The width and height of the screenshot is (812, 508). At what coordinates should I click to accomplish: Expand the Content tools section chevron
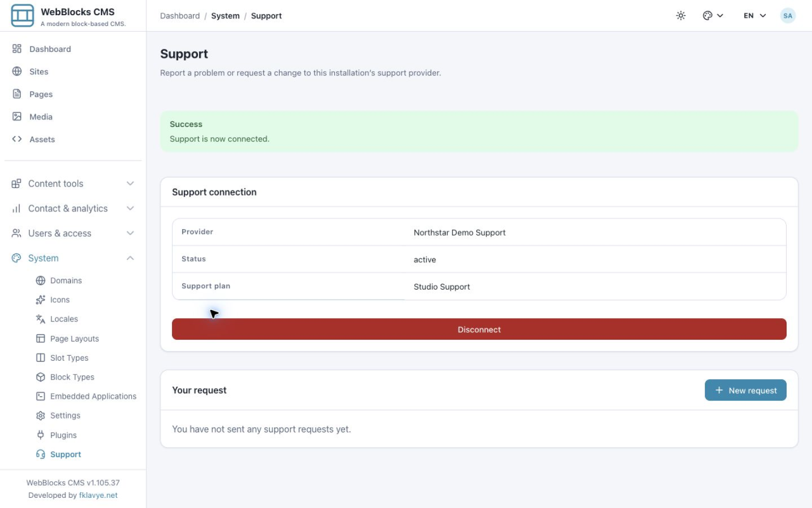tap(130, 184)
